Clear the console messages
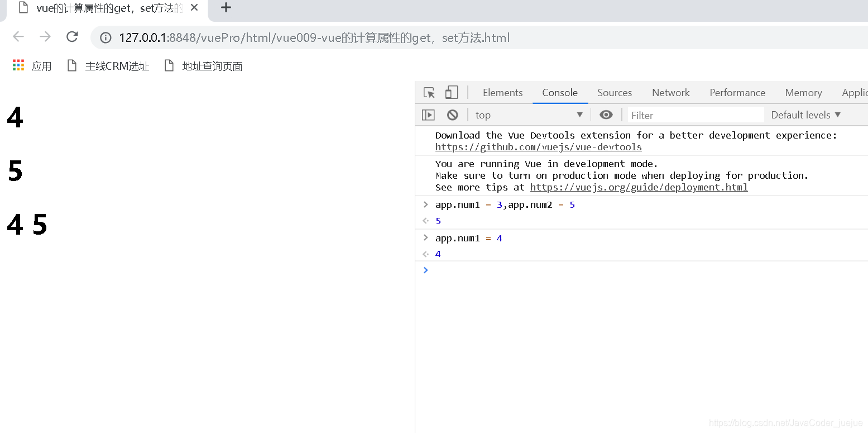This screenshot has width=868, height=433. (x=452, y=115)
